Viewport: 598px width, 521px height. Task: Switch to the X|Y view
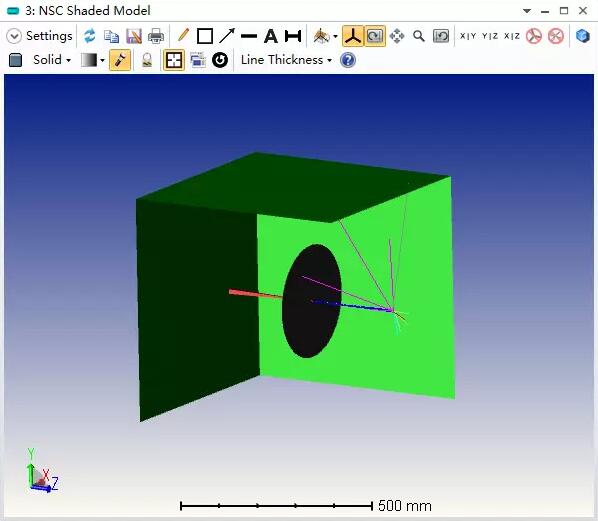coord(468,36)
